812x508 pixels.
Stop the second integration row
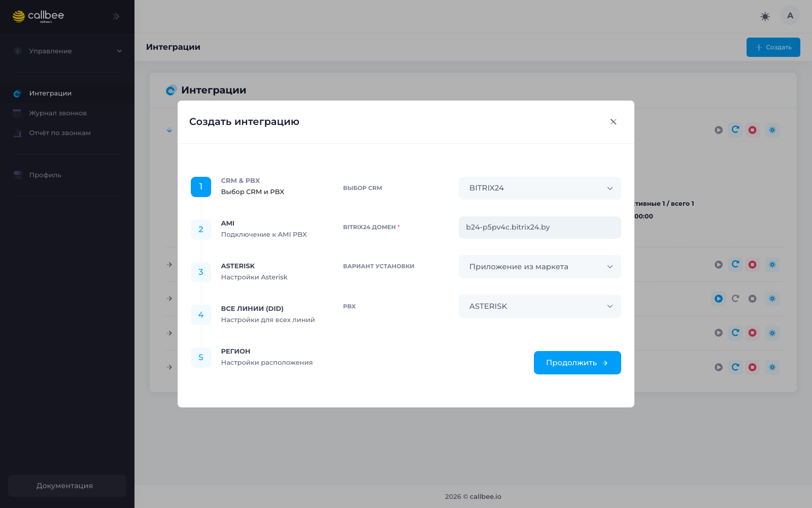pyautogui.click(x=753, y=265)
